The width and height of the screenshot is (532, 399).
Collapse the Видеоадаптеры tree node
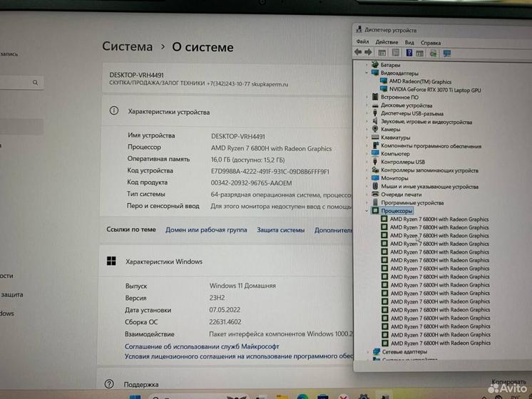(x=367, y=73)
